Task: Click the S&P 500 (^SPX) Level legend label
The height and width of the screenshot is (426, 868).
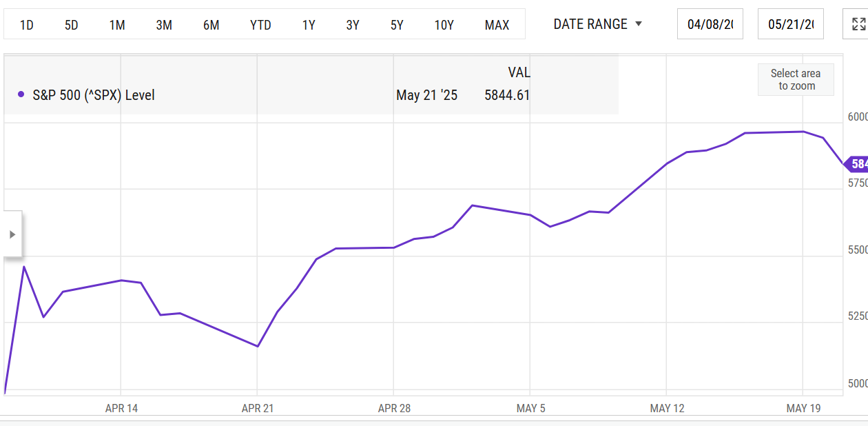Action: 94,95
